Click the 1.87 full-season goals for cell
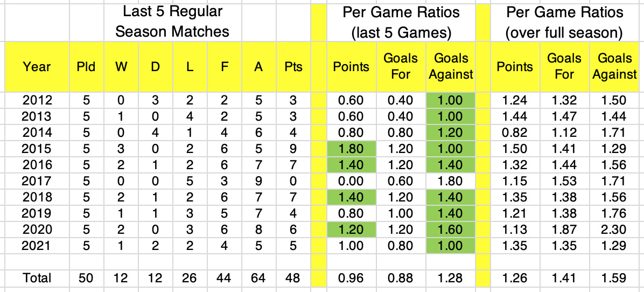This screenshot has height=292, width=644. click(565, 230)
